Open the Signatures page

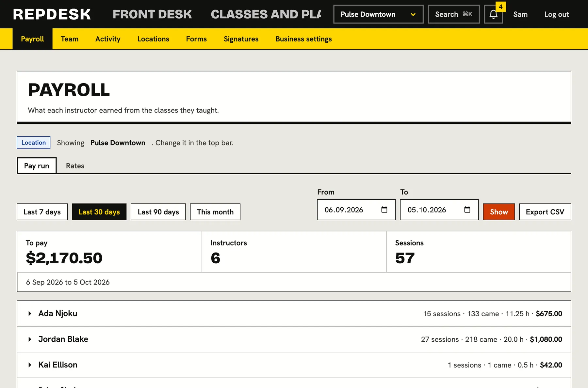[x=241, y=39]
